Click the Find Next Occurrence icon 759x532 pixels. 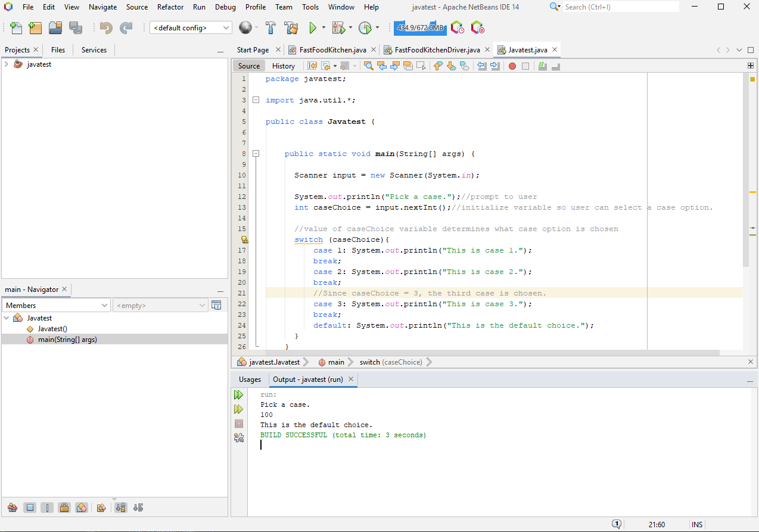point(394,66)
